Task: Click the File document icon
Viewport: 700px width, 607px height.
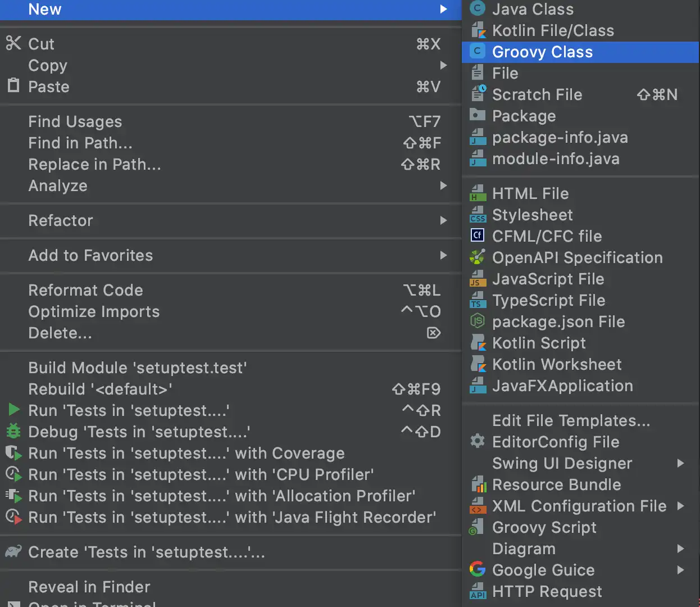Action: coord(477,73)
